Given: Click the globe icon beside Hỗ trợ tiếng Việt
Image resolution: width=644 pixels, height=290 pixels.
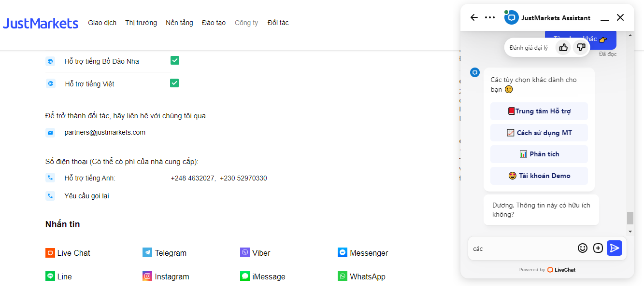Looking at the screenshot, I should coord(51,83).
